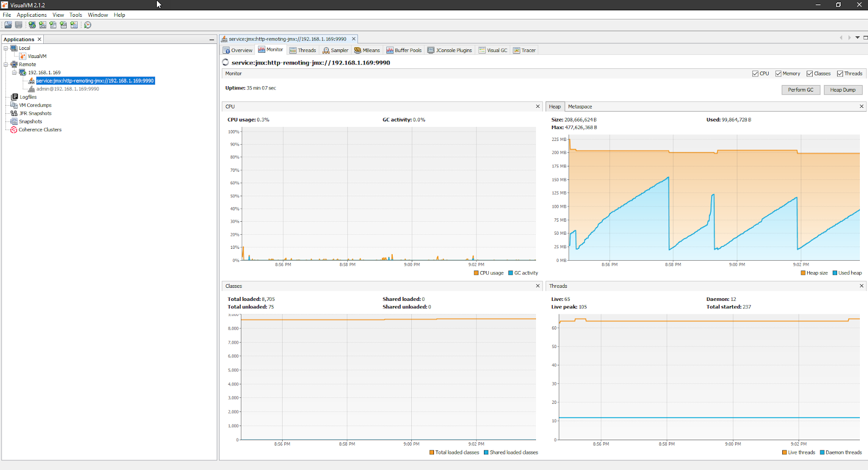Image resolution: width=868 pixels, height=470 pixels.
Task: Uncheck the Classes chart checkbox
Action: (x=809, y=74)
